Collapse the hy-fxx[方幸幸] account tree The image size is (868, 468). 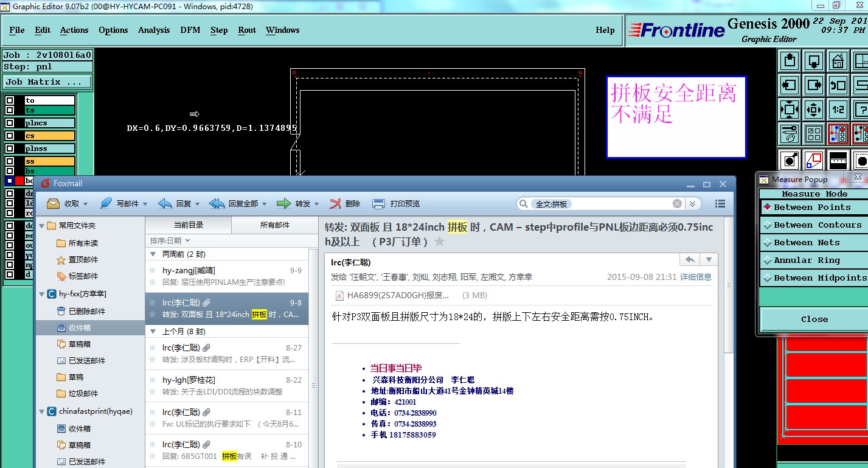[42, 294]
